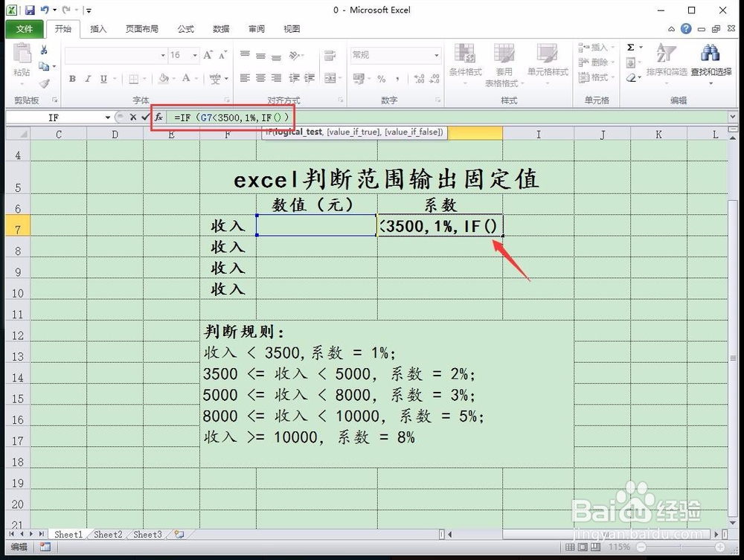744x560 pixels.
Task: Click the Copy icon
Action: point(44,66)
